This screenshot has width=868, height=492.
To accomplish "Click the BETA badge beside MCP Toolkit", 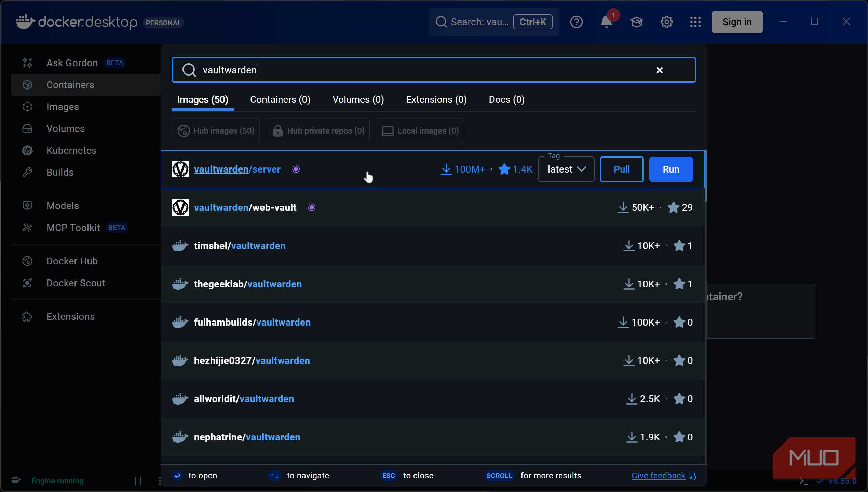I will (117, 228).
